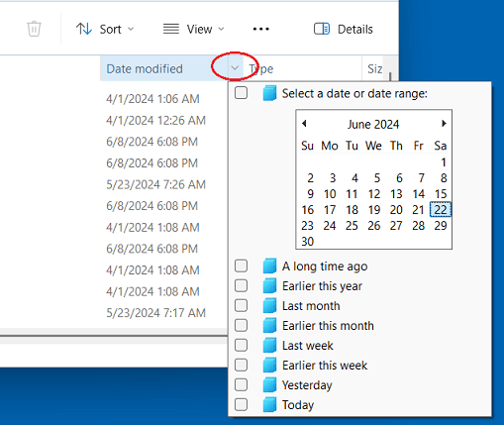Open the View dropdown chevron
504x425 pixels.
click(221, 29)
